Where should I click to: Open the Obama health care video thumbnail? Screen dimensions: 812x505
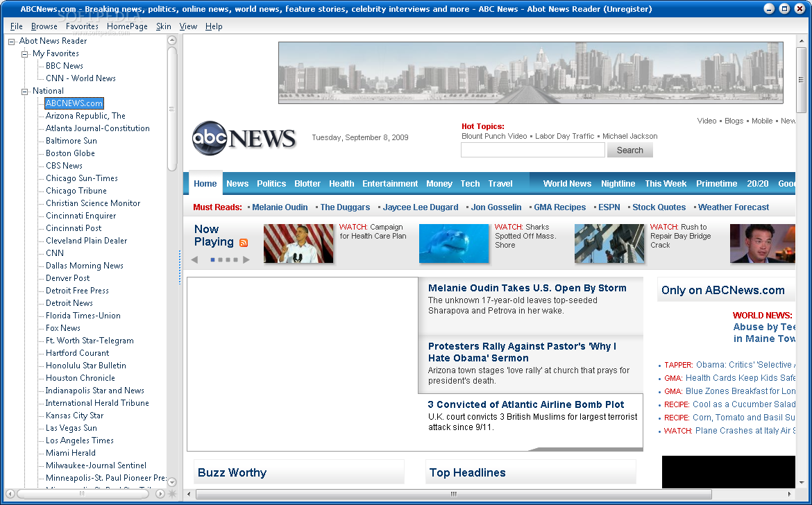(299, 243)
